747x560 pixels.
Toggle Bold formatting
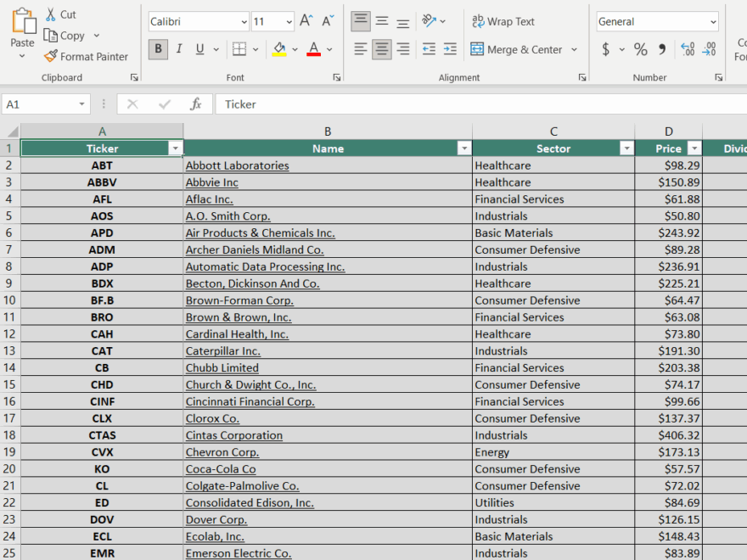pos(158,49)
